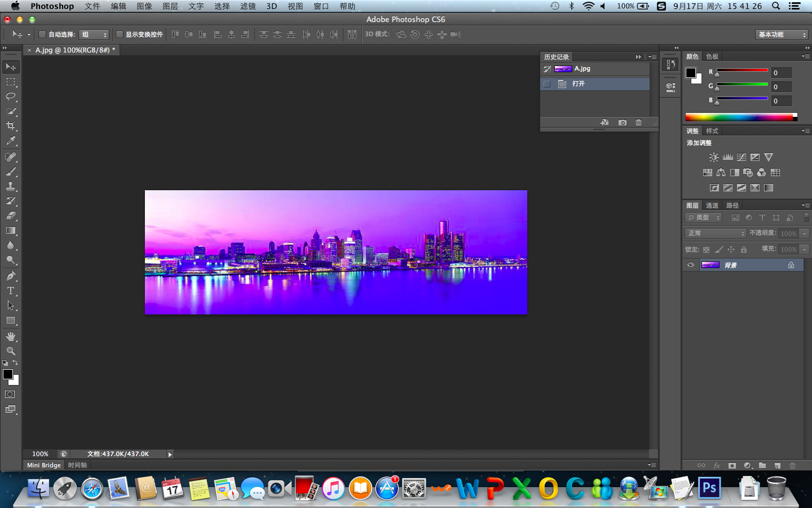Select the Spot Healing Brush tool
The width and height of the screenshot is (812, 508).
[11, 157]
